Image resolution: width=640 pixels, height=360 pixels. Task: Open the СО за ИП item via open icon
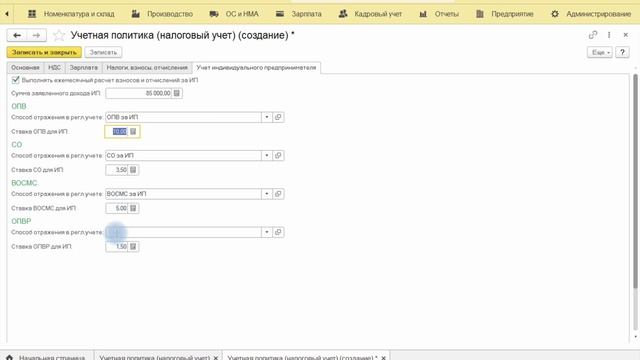(x=278, y=156)
